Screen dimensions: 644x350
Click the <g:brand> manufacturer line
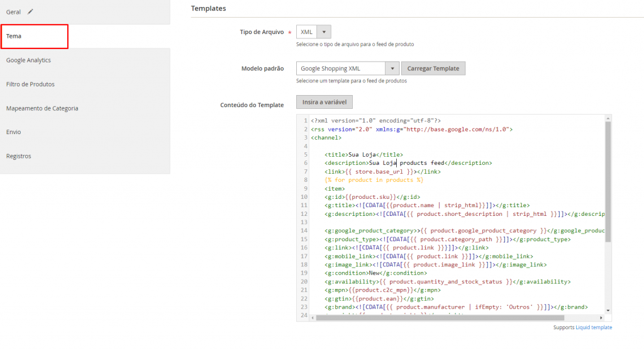[x=456, y=307]
